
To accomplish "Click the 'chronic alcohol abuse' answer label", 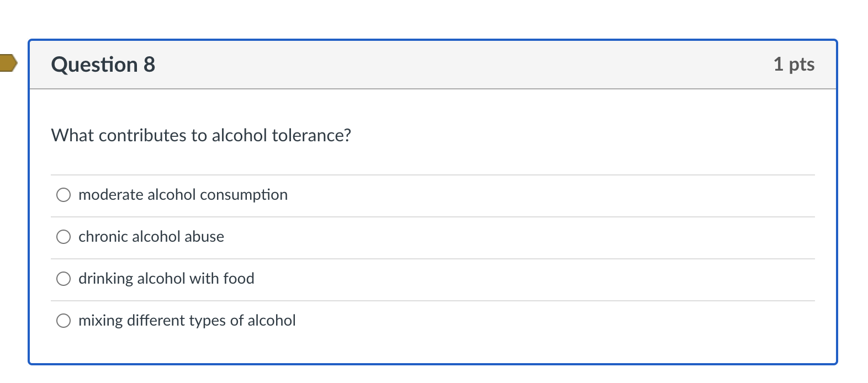I will point(151,237).
